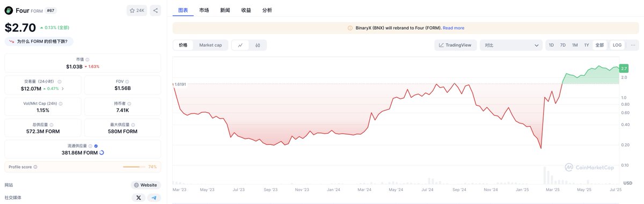Select the 价格 chart mode

pyautogui.click(x=184, y=45)
